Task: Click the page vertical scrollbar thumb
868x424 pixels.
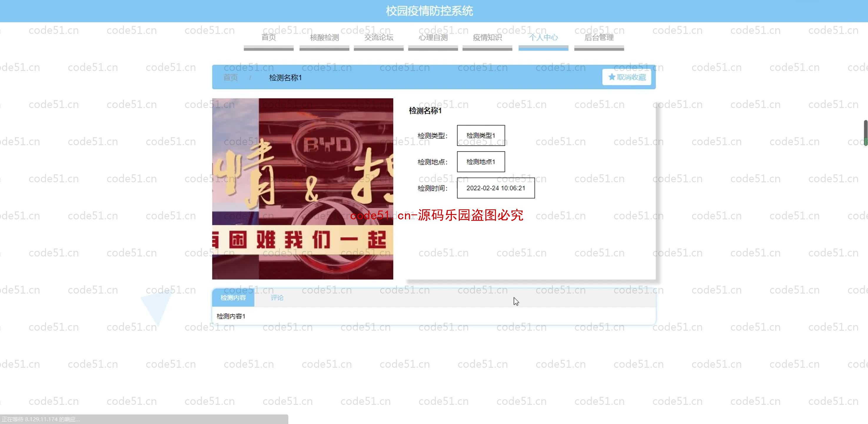Action: 866,133
